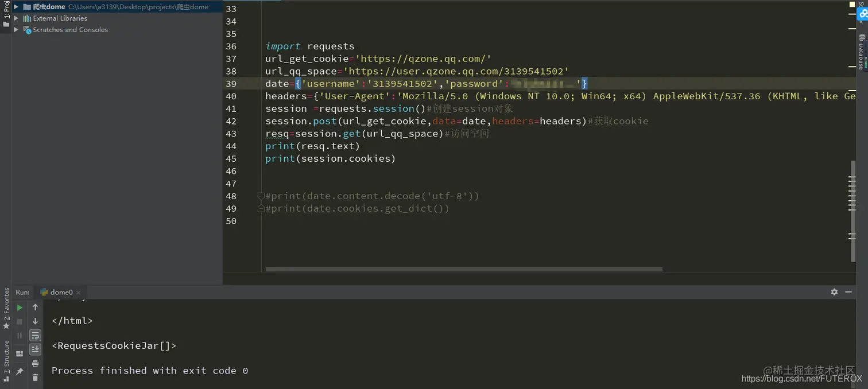868x389 pixels.
Task: Select Scratches and Consoles in tree
Action: point(70,30)
